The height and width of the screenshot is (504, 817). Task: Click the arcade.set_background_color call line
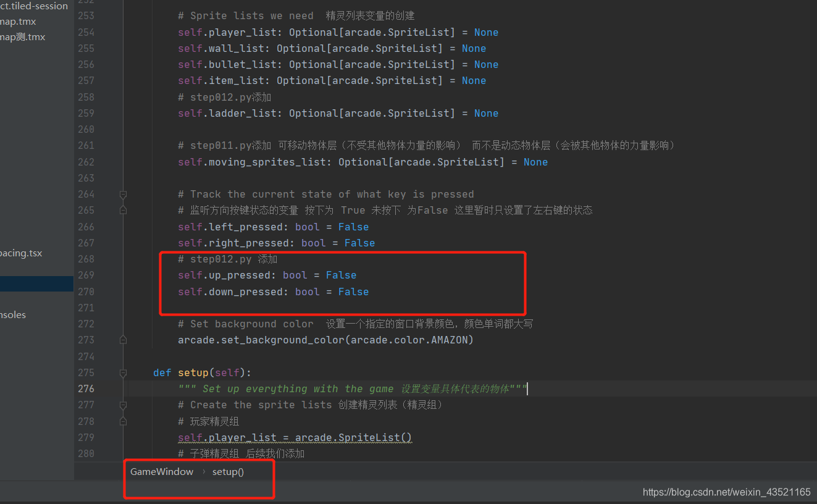tap(325, 340)
